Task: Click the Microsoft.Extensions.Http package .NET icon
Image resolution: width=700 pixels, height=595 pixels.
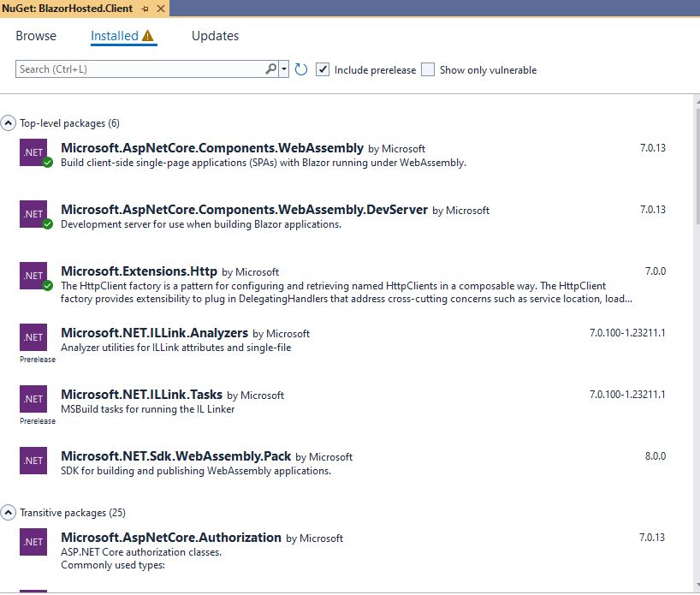Action: 33,276
